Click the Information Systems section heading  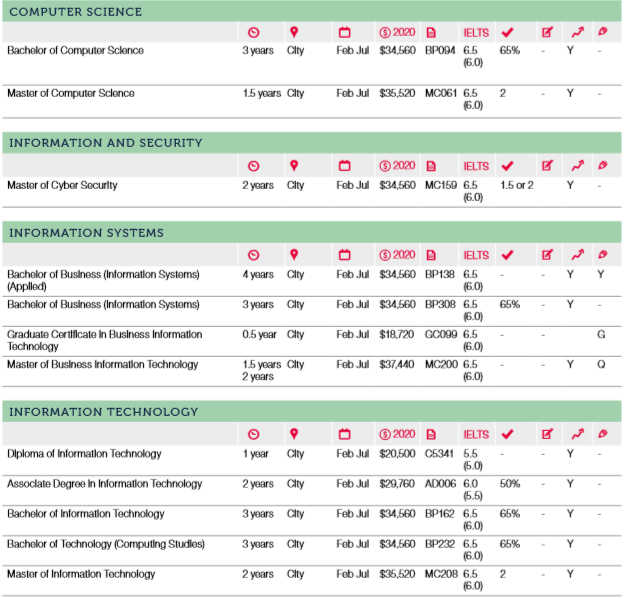pyautogui.click(x=86, y=233)
